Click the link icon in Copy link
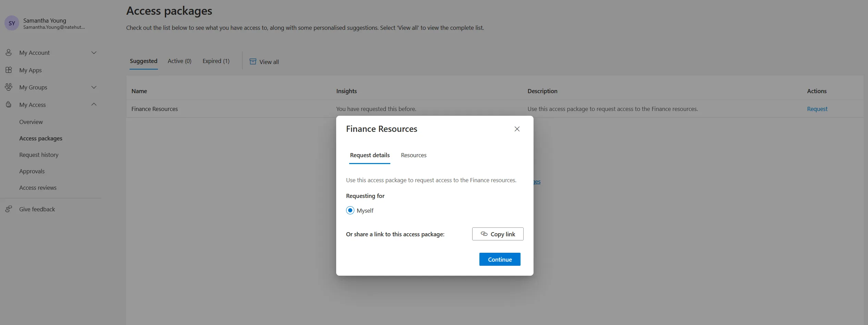Image resolution: width=868 pixels, height=325 pixels. pyautogui.click(x=484, y=234)
